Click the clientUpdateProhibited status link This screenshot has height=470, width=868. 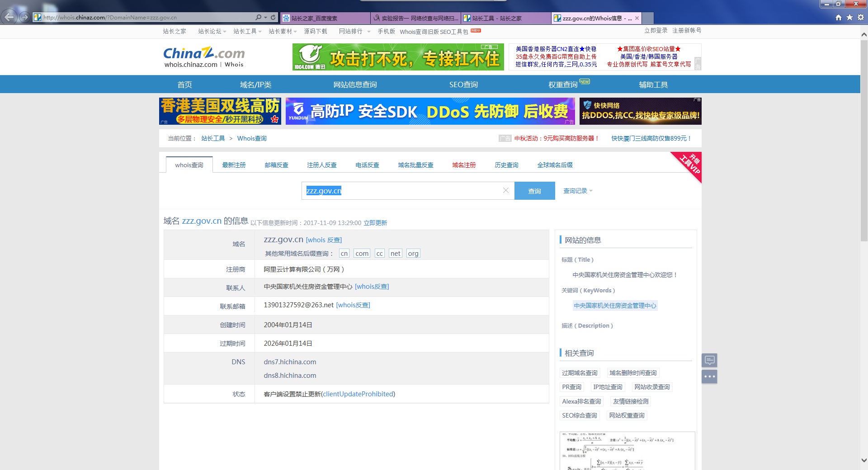tap(358, 394)
